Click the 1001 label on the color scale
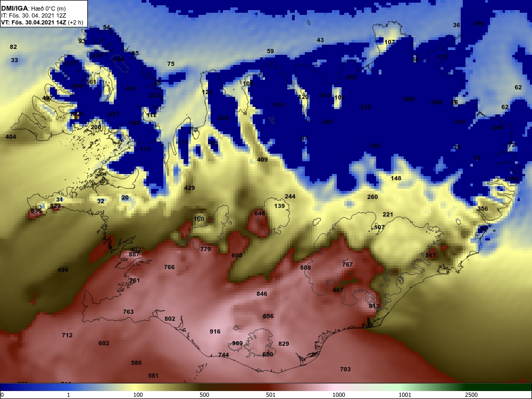The height and width of the screenshot is (399, 532). [405, 395]
